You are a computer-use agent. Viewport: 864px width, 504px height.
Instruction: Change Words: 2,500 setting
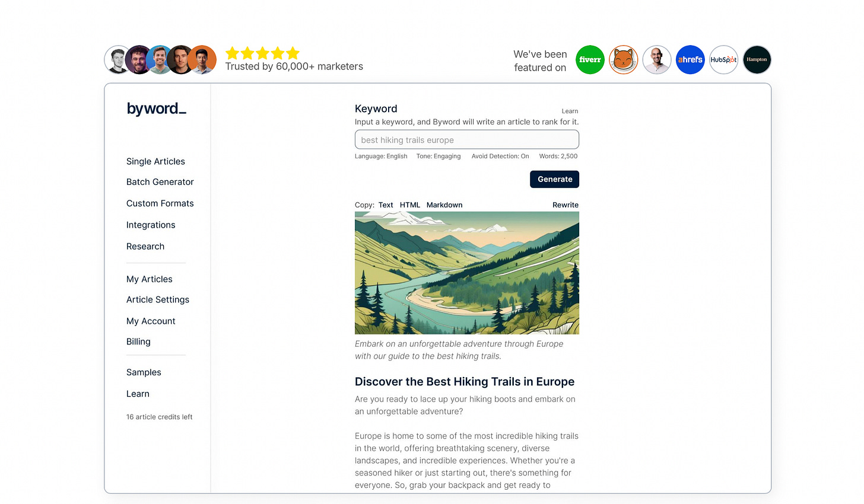(x=558, y=157)
